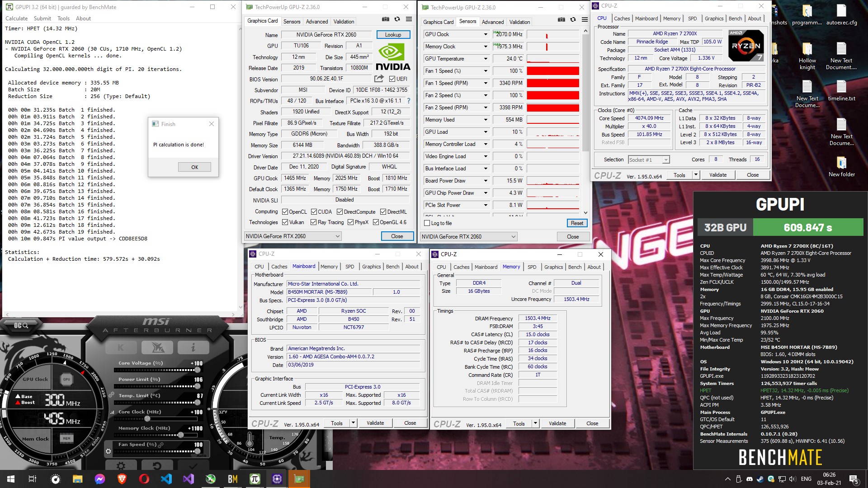Image resolution: width=868 pixels, height=488 pixels.
Task: Click camera icon in GPU-Z Sensors window
Action: tap(561, 20)
